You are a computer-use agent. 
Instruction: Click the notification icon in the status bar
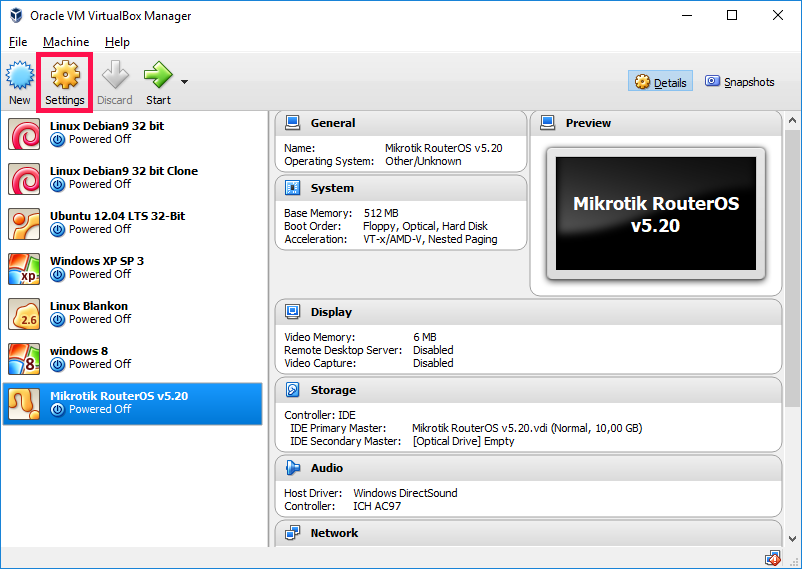click(x=772, y=558)
